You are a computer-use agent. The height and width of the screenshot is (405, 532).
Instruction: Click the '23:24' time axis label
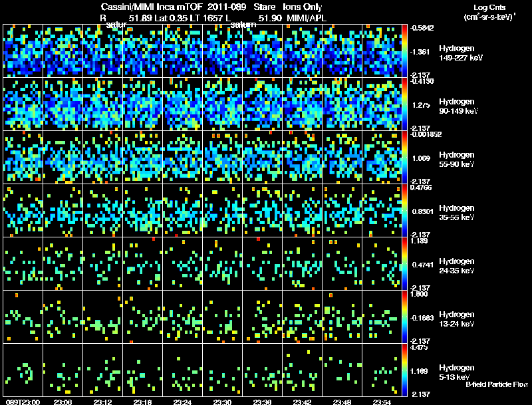[182, 402]
